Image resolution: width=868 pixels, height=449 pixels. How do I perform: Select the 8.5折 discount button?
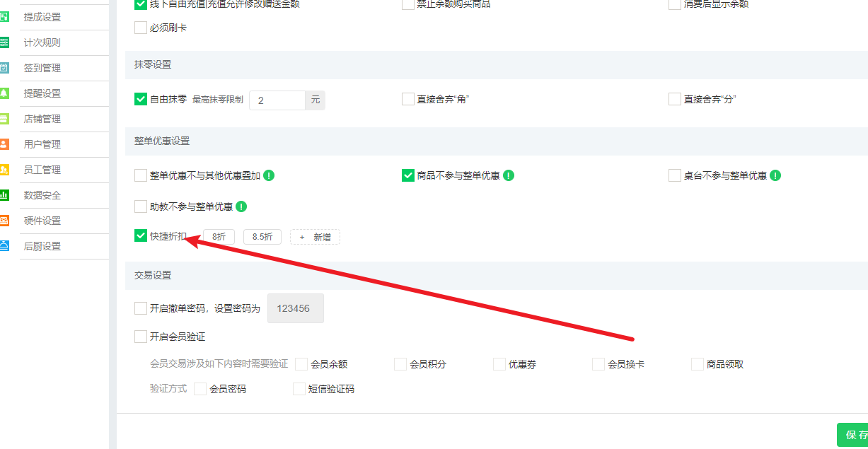(262, 236)
